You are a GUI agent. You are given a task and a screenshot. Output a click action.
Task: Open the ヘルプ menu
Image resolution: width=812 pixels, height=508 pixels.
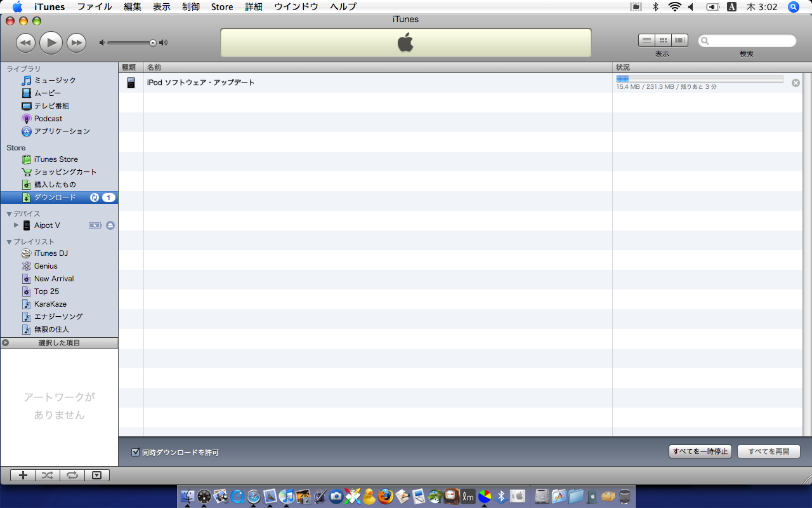pyautogui.click(x=343, y=7)
